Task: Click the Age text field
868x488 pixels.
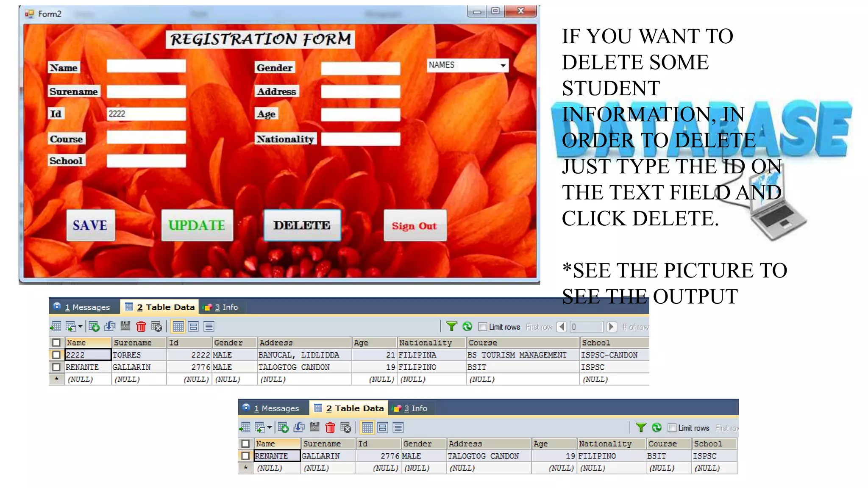Action: click(361, 115)
